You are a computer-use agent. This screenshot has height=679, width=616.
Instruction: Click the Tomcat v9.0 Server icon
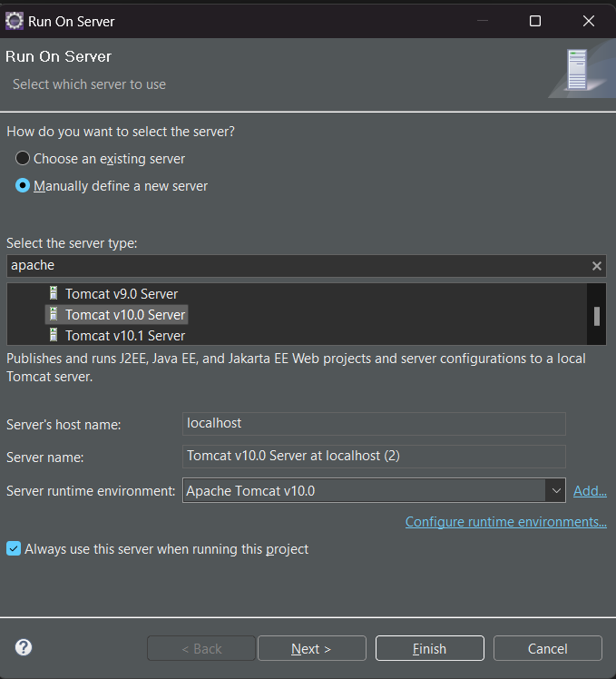(x=54, y=293)
